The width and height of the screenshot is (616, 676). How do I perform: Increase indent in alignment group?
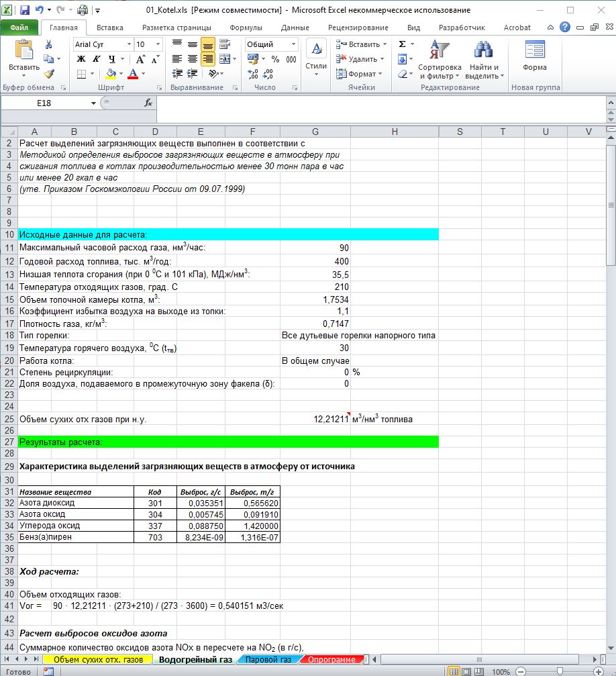point(193,73)
